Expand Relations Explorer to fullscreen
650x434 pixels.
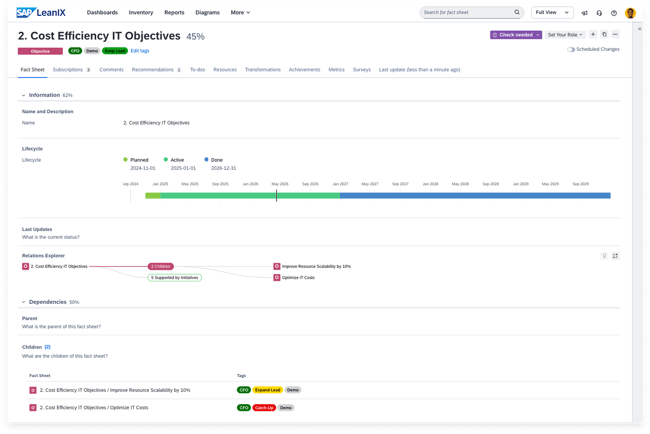pyautogui.click(x=615, y=256)
